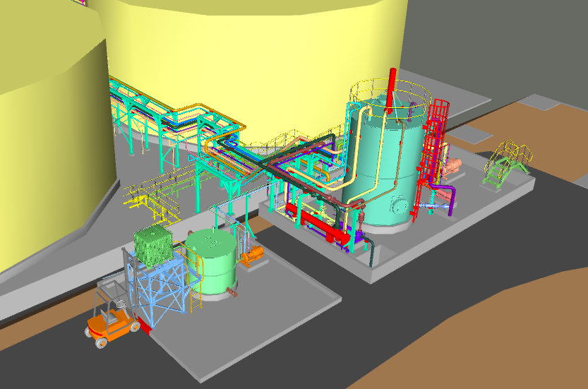Screen dimensions: 588x389
Task: Select the orange pump beside the green tank
Action: coord(251,254)
